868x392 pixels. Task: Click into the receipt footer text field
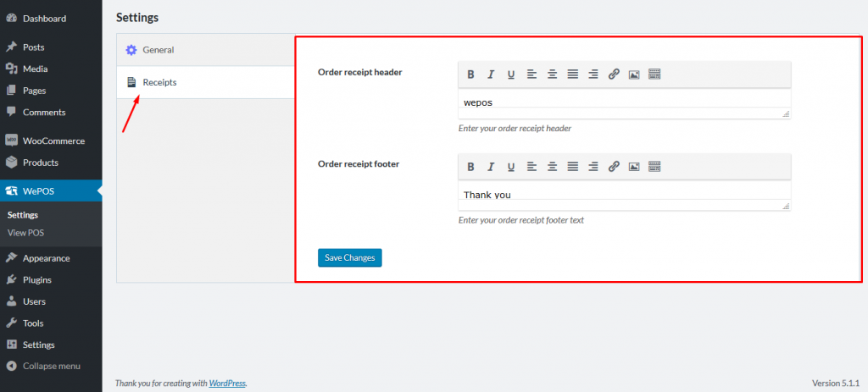point(625,196)
